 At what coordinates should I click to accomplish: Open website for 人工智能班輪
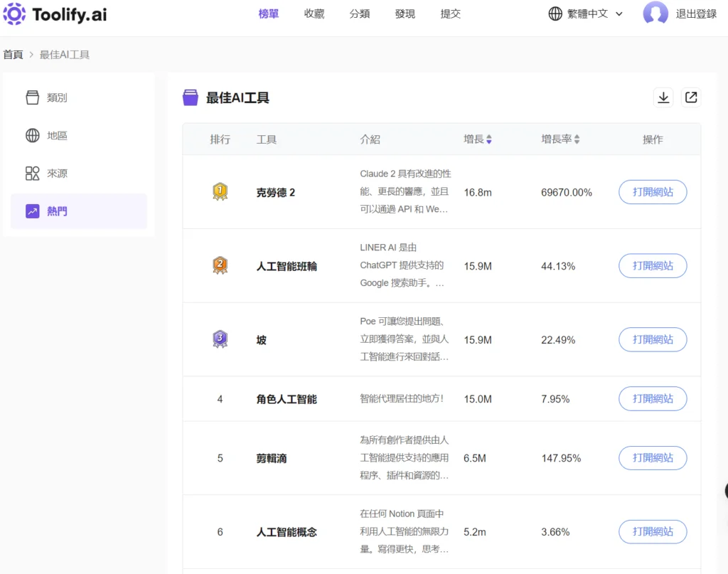coord(653,265)
